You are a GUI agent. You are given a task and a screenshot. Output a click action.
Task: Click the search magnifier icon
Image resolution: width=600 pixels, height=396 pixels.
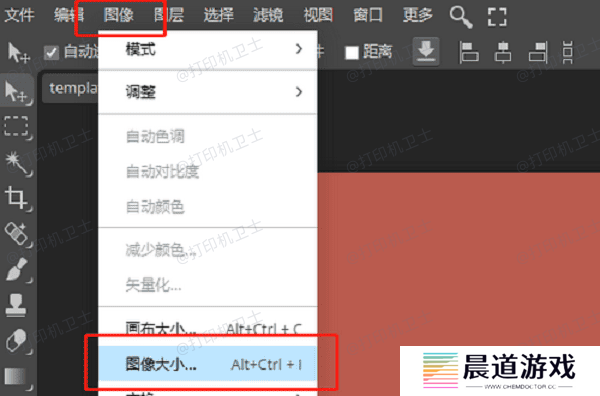[461, 17]
